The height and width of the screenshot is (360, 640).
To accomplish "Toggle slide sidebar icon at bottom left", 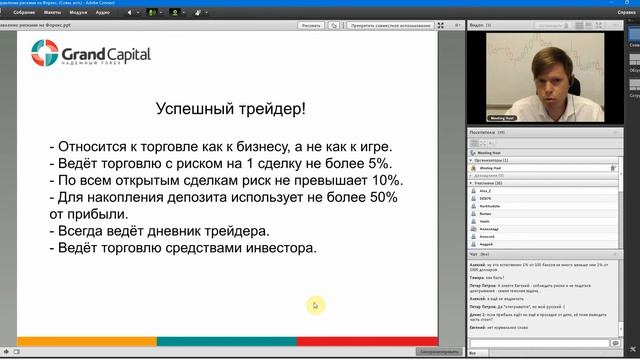I will pos(17,351).
